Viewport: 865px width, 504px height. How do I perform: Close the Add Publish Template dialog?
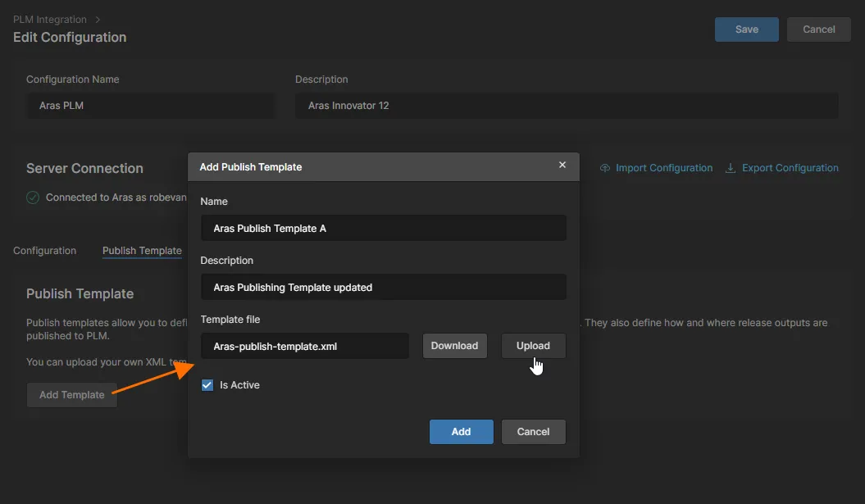tap(562, 166)
